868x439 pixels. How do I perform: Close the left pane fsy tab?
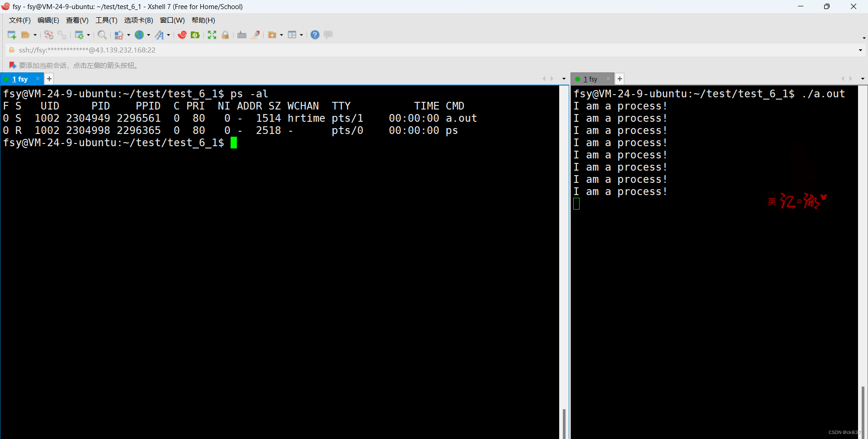click(x=38, y=79)
